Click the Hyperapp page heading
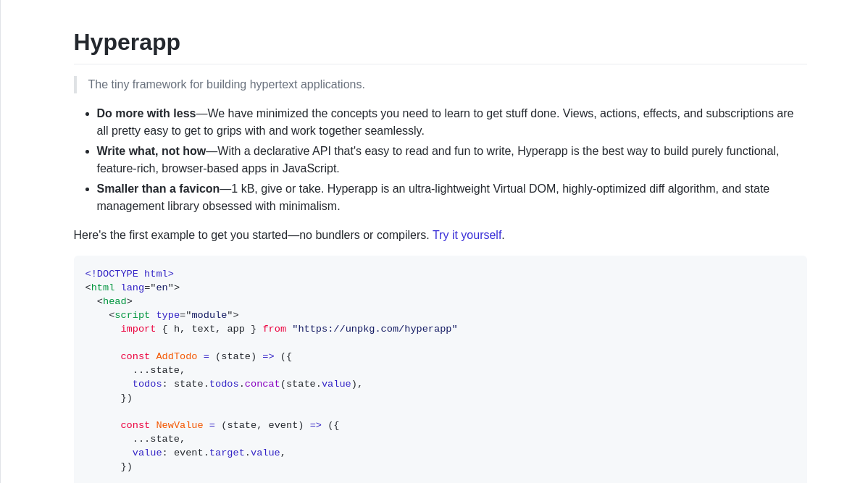 click(x=126, y=42)
